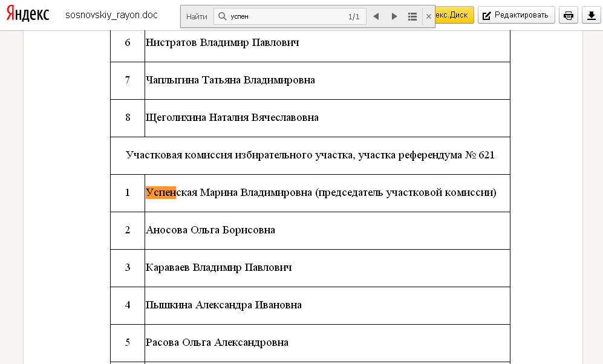Click number cell 3 beside Караваев
The width and height of the screenshot is (603, 364).
click(x=128, y=267)
